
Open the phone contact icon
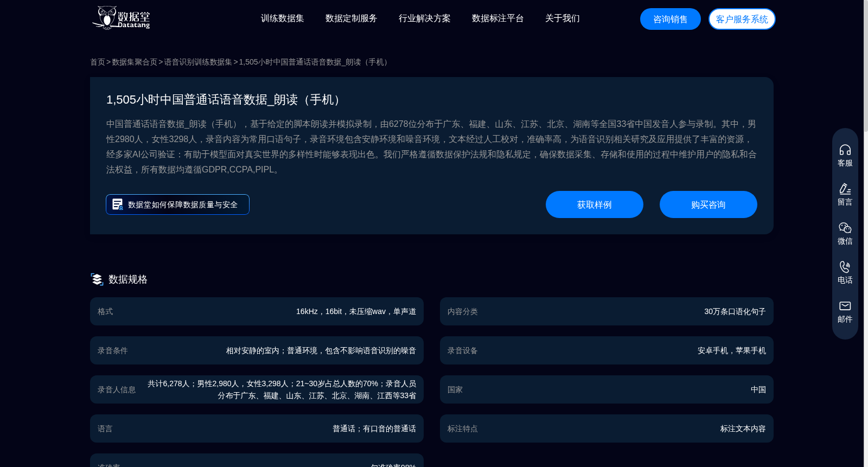coord(845,267)
